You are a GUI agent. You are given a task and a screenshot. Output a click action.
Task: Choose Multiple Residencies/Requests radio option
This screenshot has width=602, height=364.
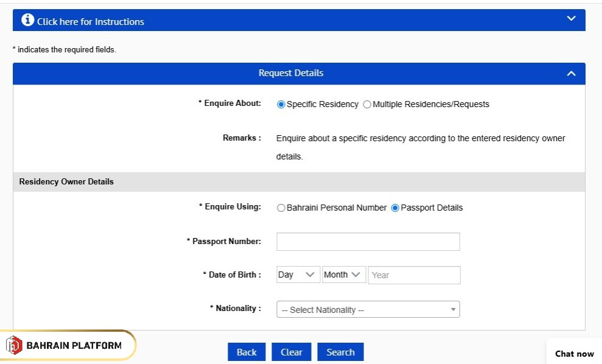pos(367,105)
